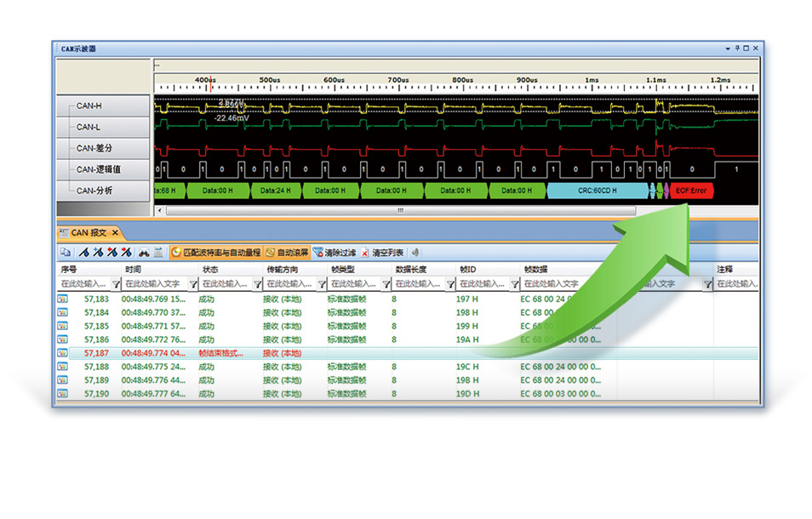Click the calculator icon beside the binoculars

coord(158,253)
